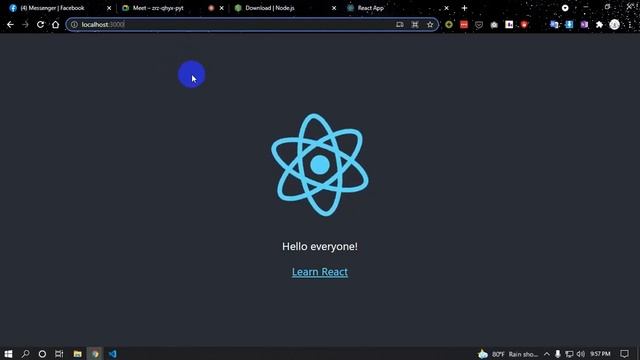Open Cortana from the taskbar
Image resolution: width=640 pixels, height=360 pixels.
click(x=42, y=353)
